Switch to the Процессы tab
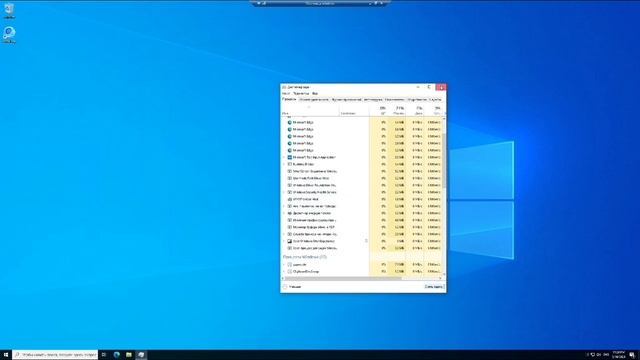This screenshot has width=640, height=360. click(x=289, y=99)
